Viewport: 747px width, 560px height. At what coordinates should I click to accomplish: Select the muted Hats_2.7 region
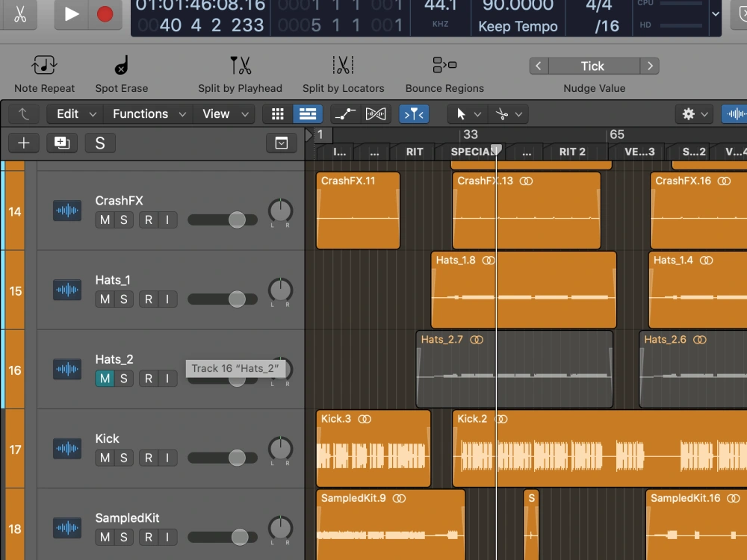[x=515, y=369]
